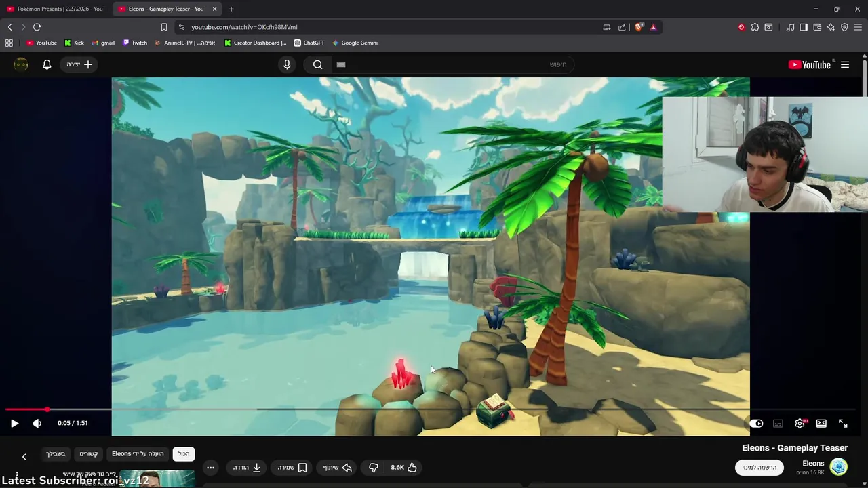Screen dimensions: 868x488
Task: Show more filter chips with the chevron
Action: point(24,457)
